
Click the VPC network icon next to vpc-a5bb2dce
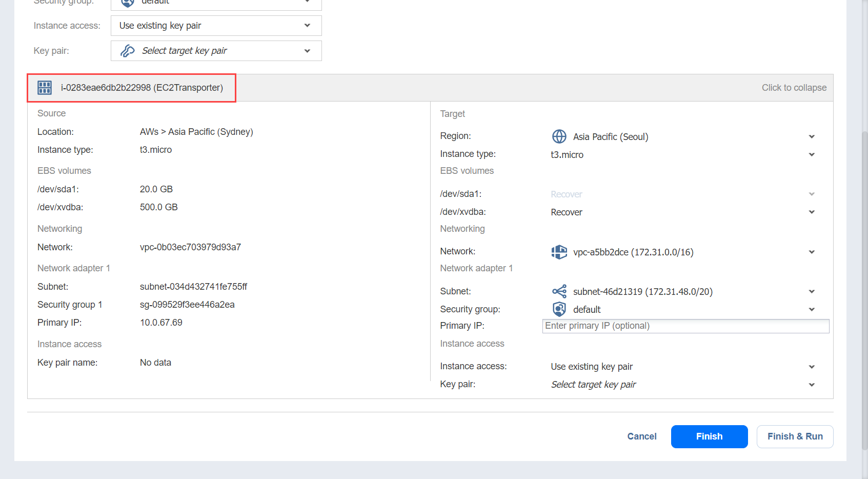[x=559, y=252]
